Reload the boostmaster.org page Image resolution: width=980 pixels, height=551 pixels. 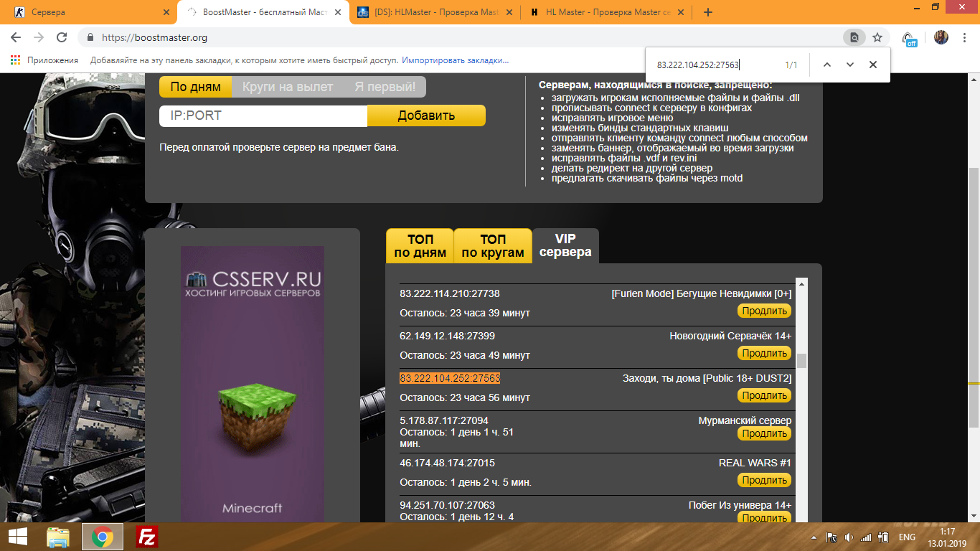point(62,37)
